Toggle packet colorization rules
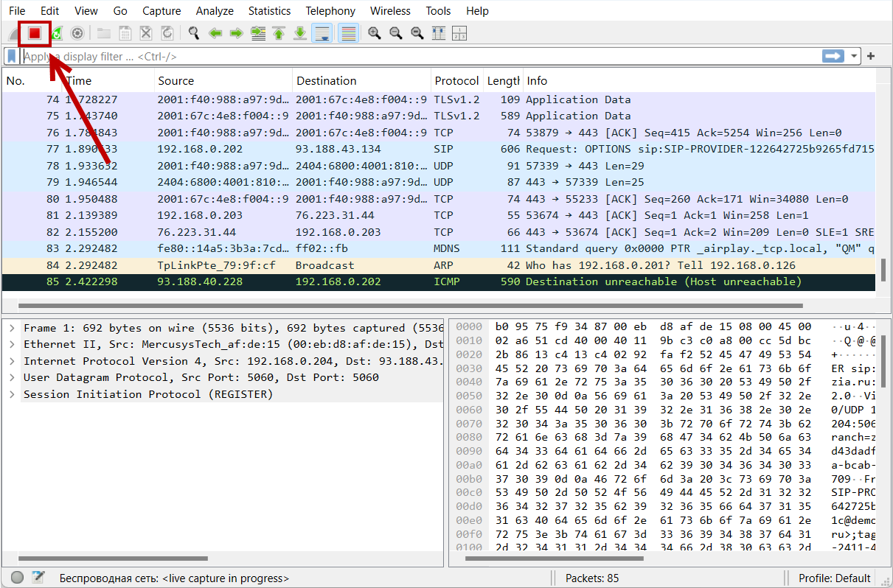This screenshot has height=588, width=893. coord(348,33)
